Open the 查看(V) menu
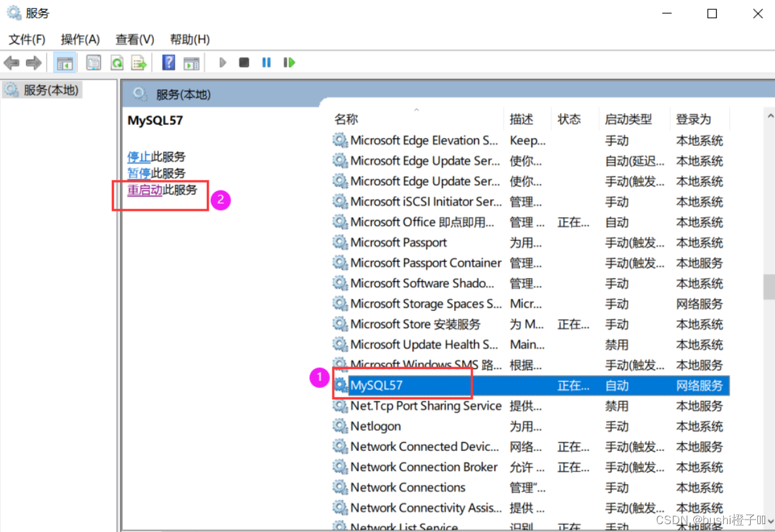This screenshot has height=532, width=775. (134, 39)
